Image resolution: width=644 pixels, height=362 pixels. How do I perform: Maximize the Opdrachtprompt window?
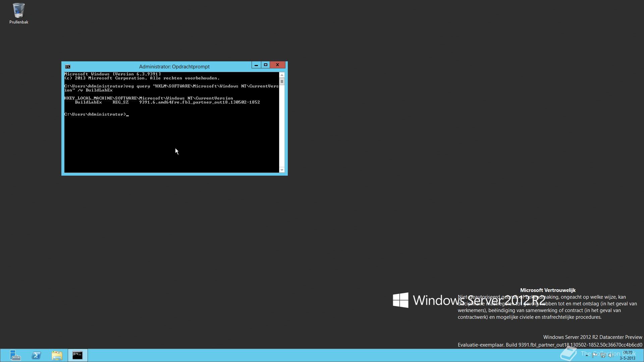(x=265, y=65)
